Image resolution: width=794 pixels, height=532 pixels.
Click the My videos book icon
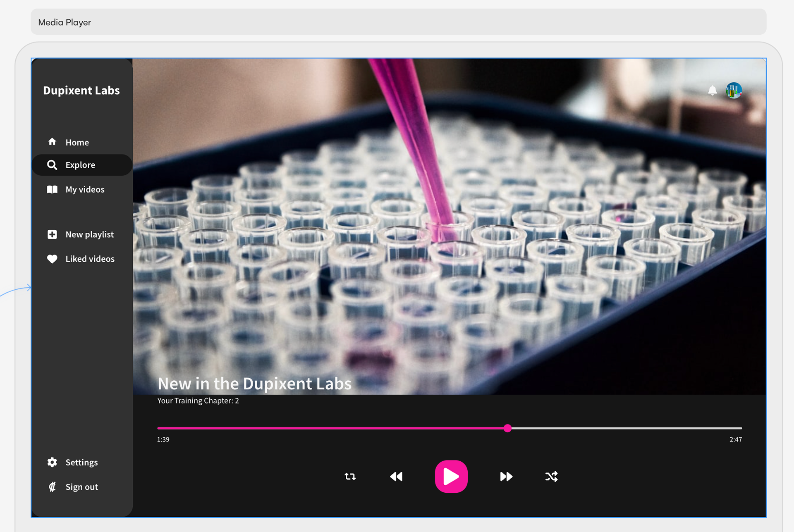(x=52, y=189)
